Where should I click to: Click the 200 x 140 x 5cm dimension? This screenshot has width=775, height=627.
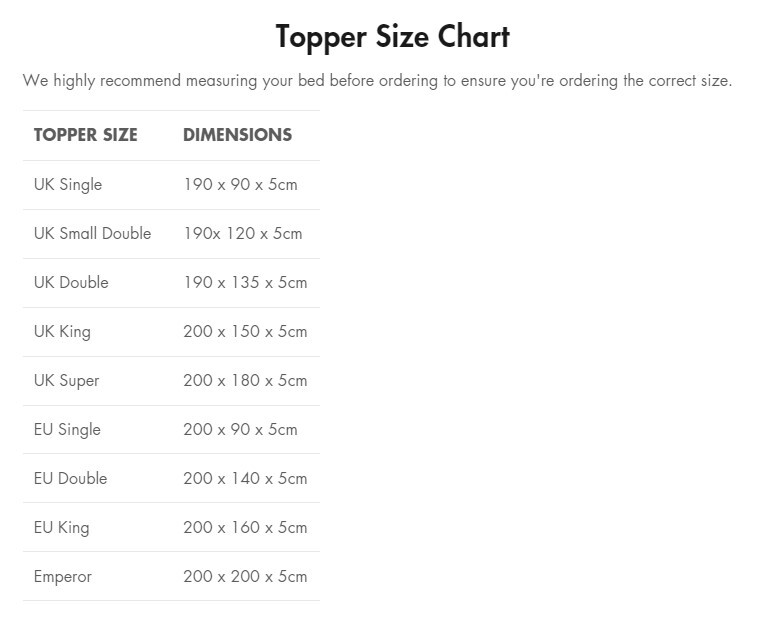(245, 479)
